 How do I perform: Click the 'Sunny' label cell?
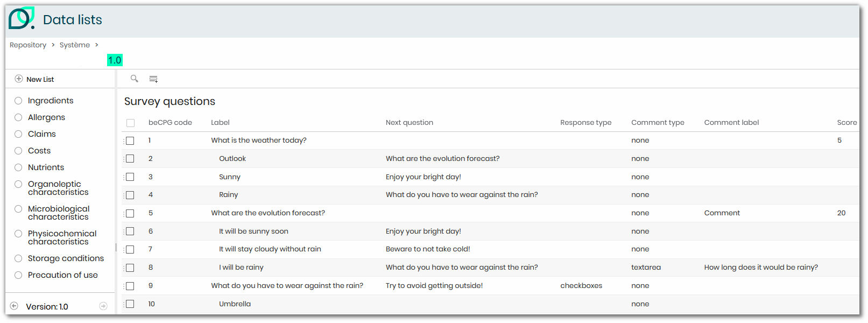(x=230, y=177)
